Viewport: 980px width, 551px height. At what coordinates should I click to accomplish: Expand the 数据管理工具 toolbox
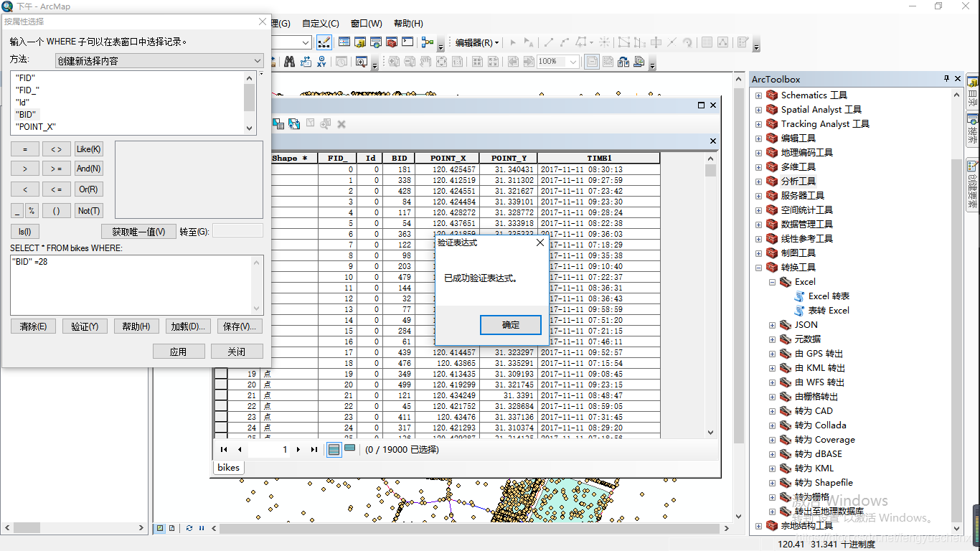[758, 225]
